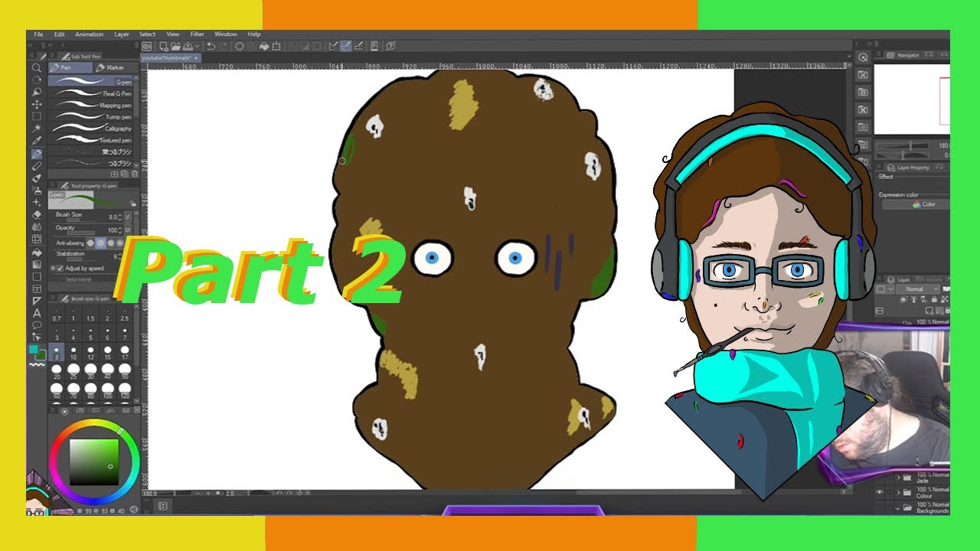Expand the Jade layer folder
The width and height of the screenshot is (980, 551).
tap(897, 478)
